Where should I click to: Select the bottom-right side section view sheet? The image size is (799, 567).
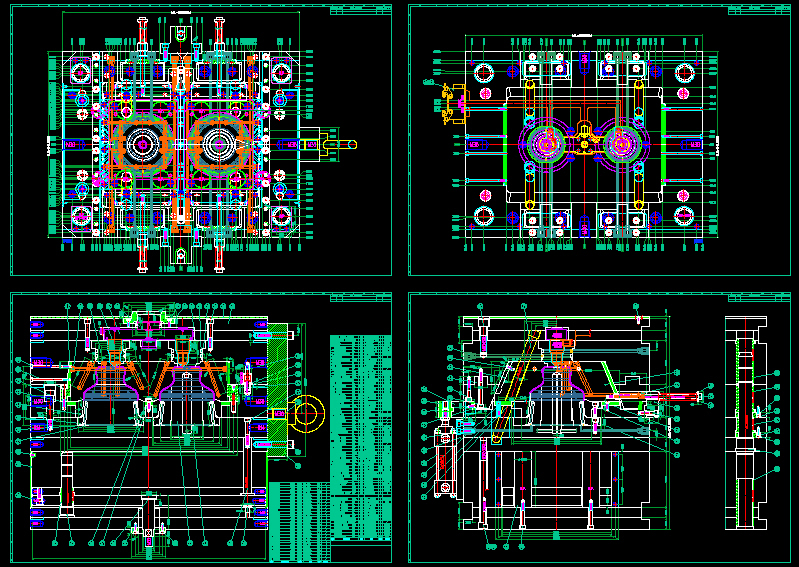pos(600,427)
